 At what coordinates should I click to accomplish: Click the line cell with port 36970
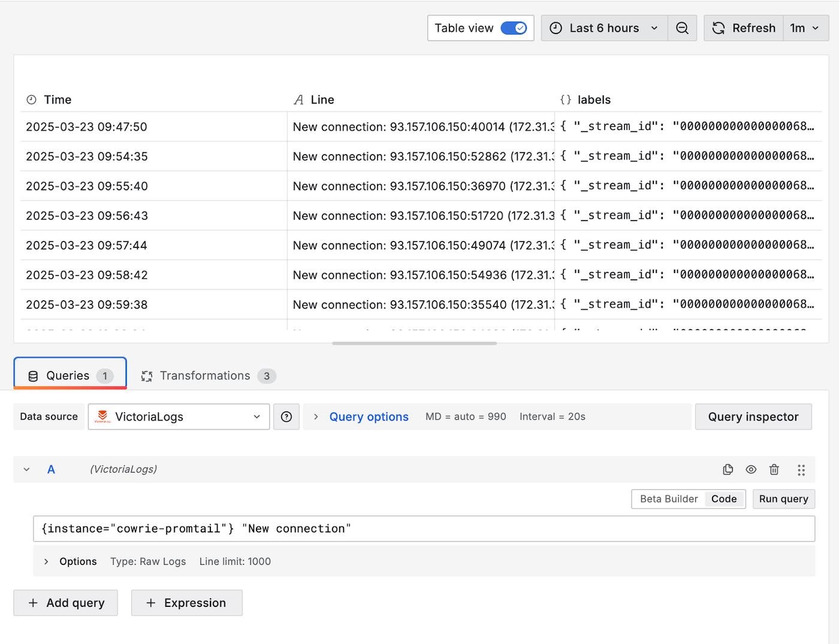pos(421,186)
